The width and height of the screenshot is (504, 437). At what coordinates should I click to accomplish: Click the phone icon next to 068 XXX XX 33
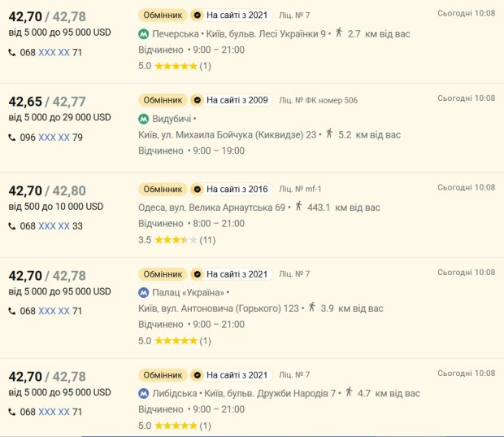point(12,226)
